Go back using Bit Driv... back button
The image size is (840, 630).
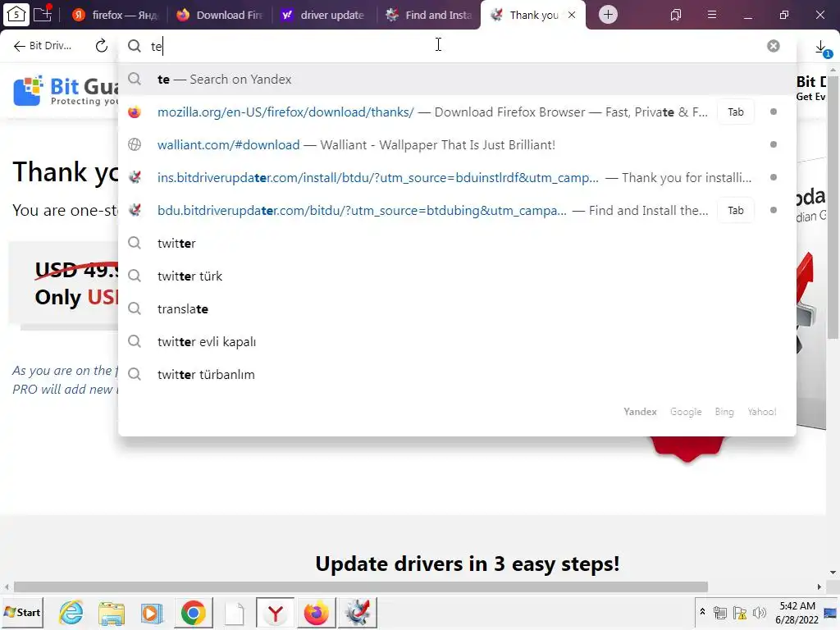tap(43, 46)
